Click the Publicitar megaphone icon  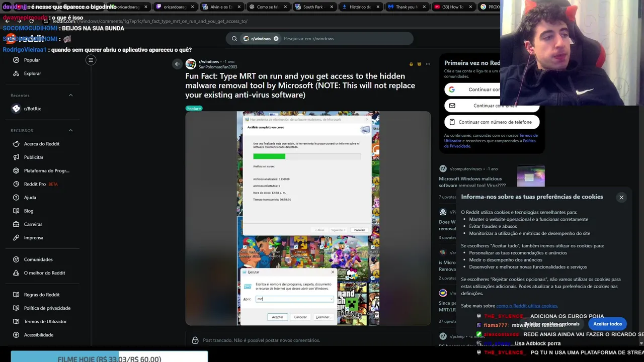click(x=16, y=157)
